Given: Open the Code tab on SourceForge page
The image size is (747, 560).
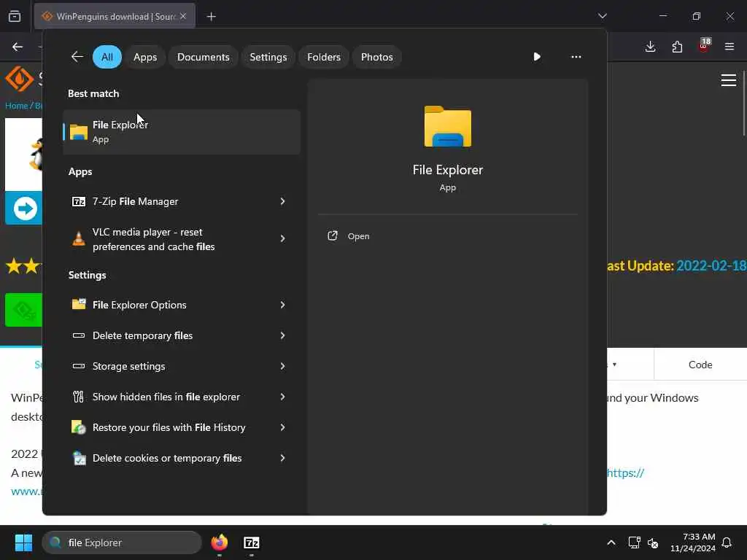Looking at the screenshot, I should point(700,365).
